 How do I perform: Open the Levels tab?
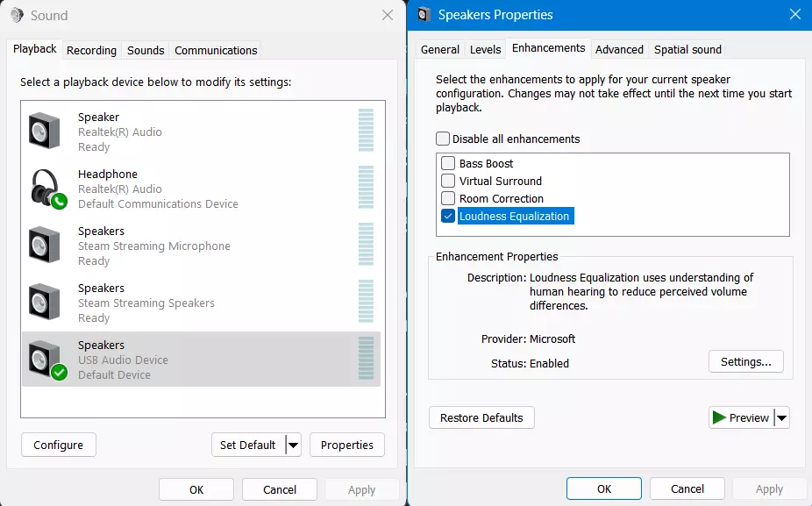click(x=485, y=49)
